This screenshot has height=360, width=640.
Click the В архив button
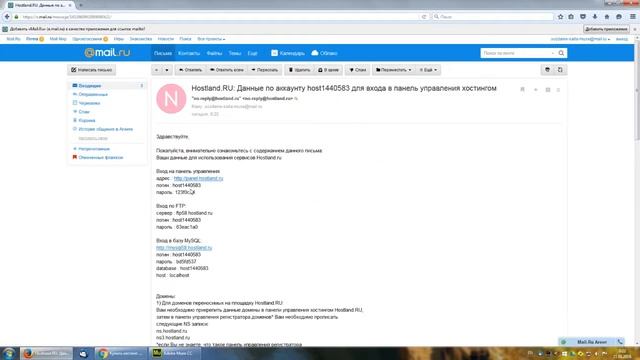tap(329, 70)
